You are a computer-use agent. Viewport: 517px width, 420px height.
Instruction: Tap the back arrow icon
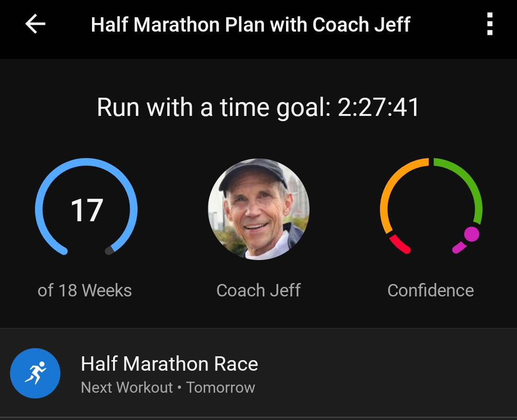(x=35, y=24)
